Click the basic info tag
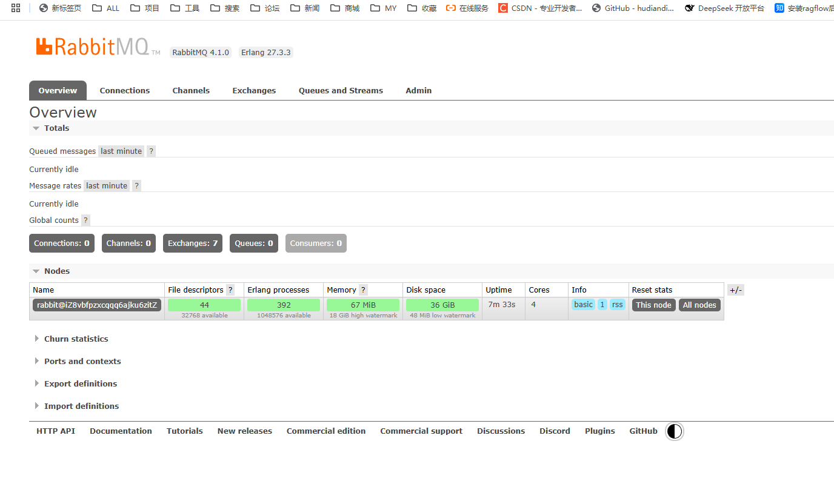This screenshot has height=504, width=834. pos(583,305)
